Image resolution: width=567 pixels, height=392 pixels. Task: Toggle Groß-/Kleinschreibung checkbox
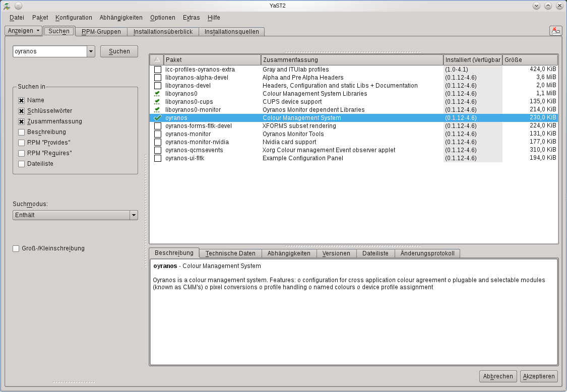pos(16,248)
